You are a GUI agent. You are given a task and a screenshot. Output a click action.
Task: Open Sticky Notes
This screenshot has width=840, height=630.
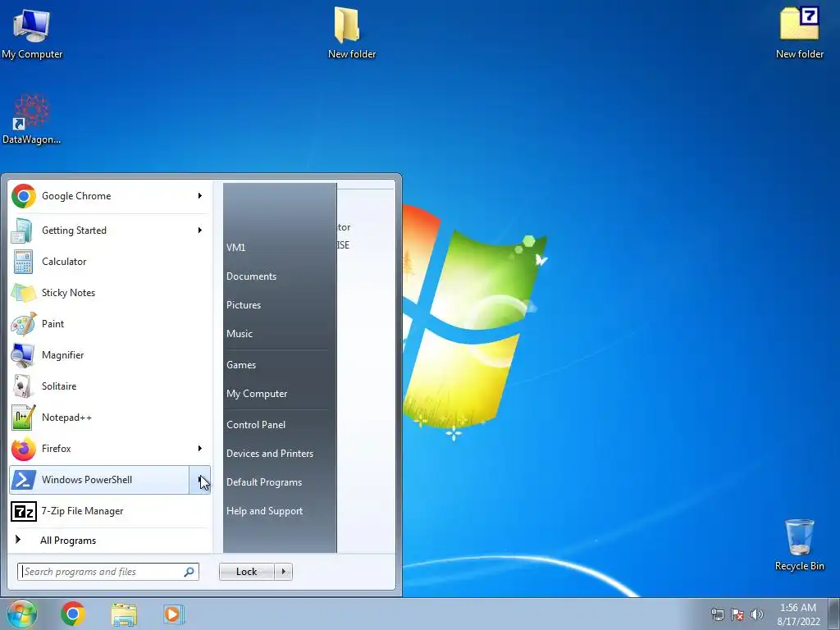point(110,293)
